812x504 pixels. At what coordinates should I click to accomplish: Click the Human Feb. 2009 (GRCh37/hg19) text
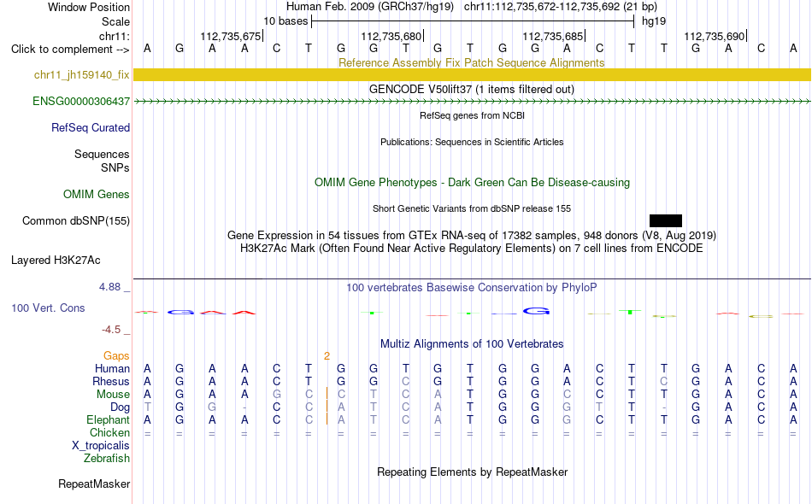coord(370,7)
